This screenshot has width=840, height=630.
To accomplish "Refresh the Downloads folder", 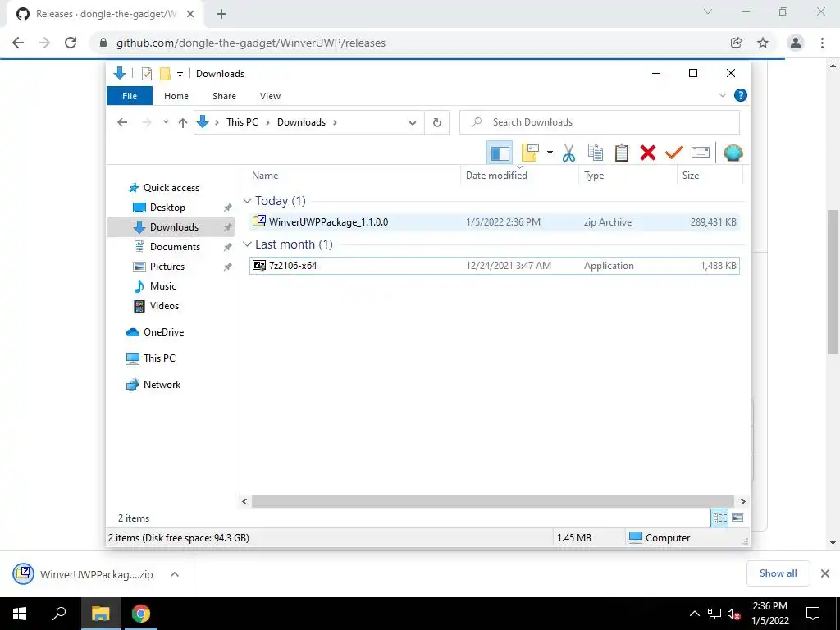I will pos(437,123).
